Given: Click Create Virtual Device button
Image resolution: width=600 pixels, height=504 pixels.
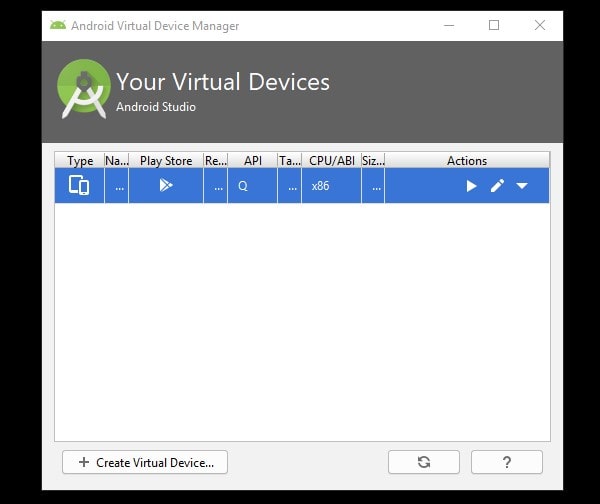Looking at the screenshot, I should [145, 462].
